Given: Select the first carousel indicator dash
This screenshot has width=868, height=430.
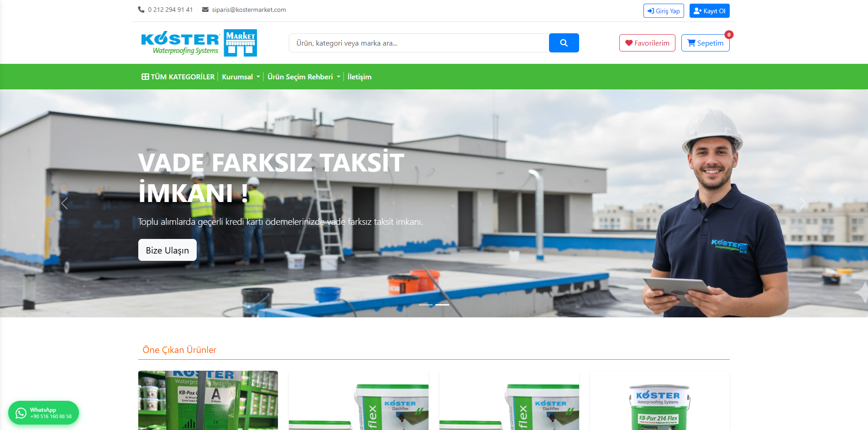Looking at the screenshot, I should point(426,304).
